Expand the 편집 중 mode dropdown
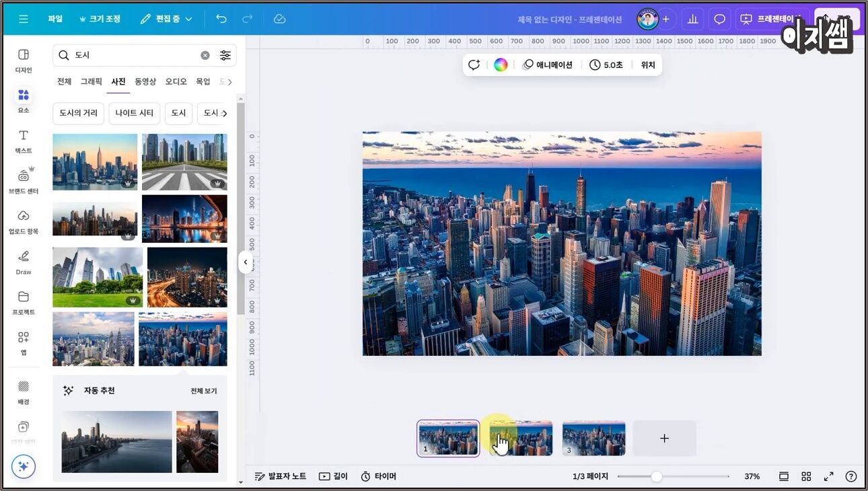Screen dimensions: 868x491 [166, 19]
